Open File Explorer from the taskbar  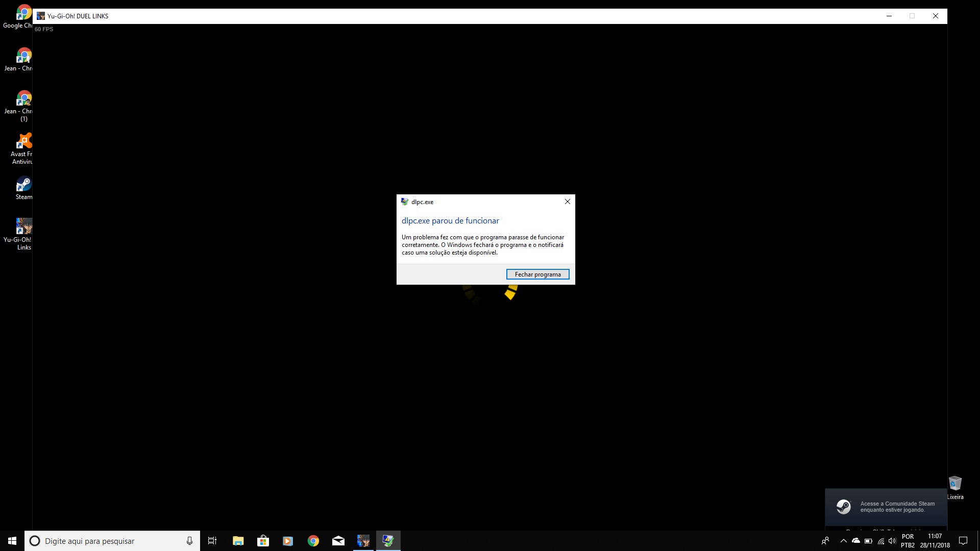click(x=238, y=541)
